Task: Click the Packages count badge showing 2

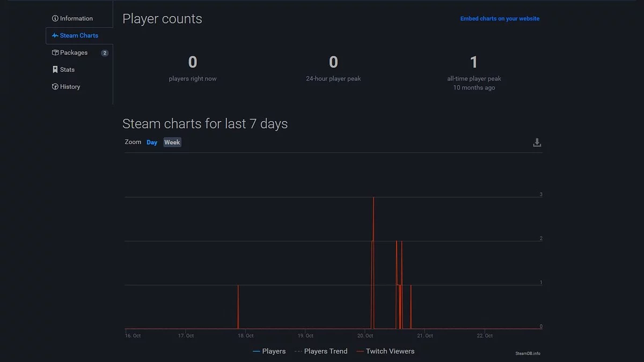Action: pos(105,53)
